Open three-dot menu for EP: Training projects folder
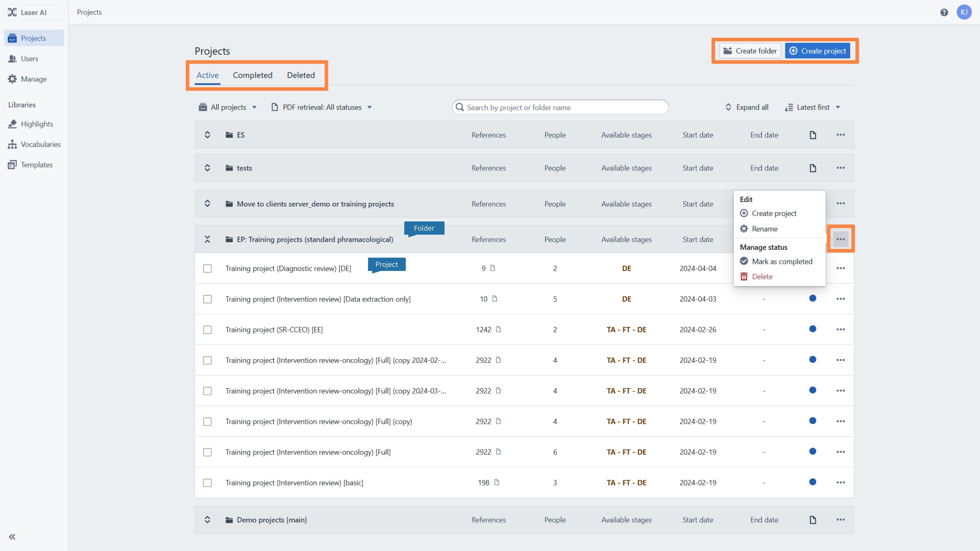This screenshot has width=980, height=551. (x=840, y=239)
